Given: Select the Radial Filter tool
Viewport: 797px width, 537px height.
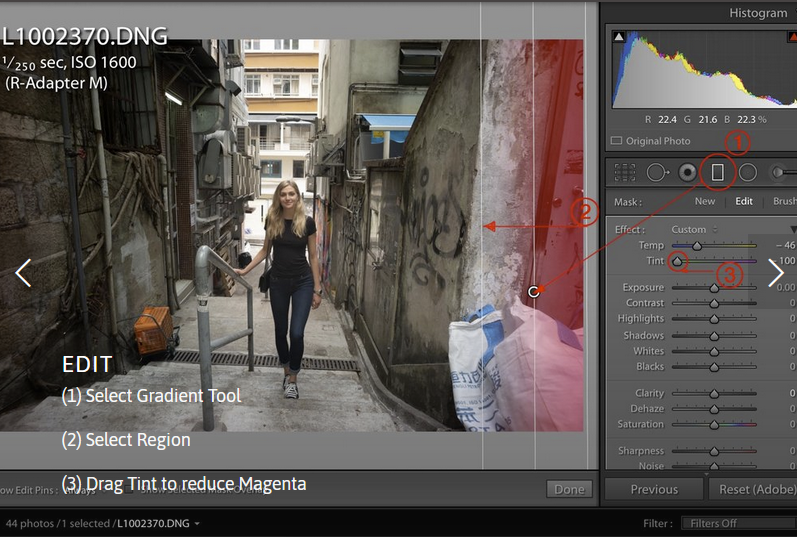Looking at the screenshot, I should click(747, 172).
